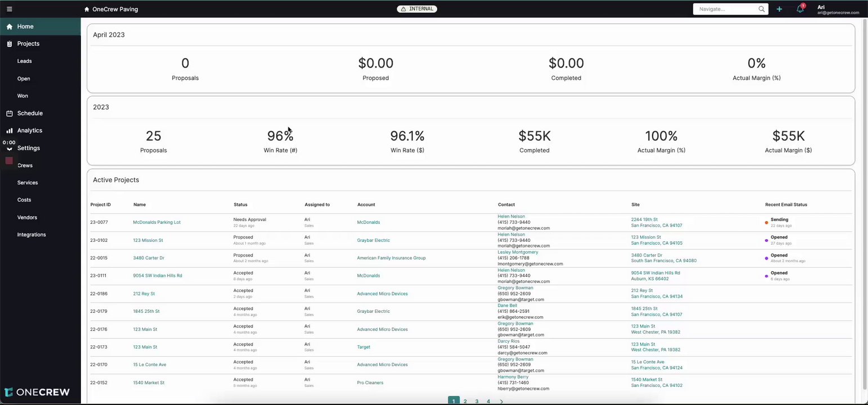Select Integrations in the sidebar
The width and height of the screenshot is (868, 405).
click(x=32, y=235)
